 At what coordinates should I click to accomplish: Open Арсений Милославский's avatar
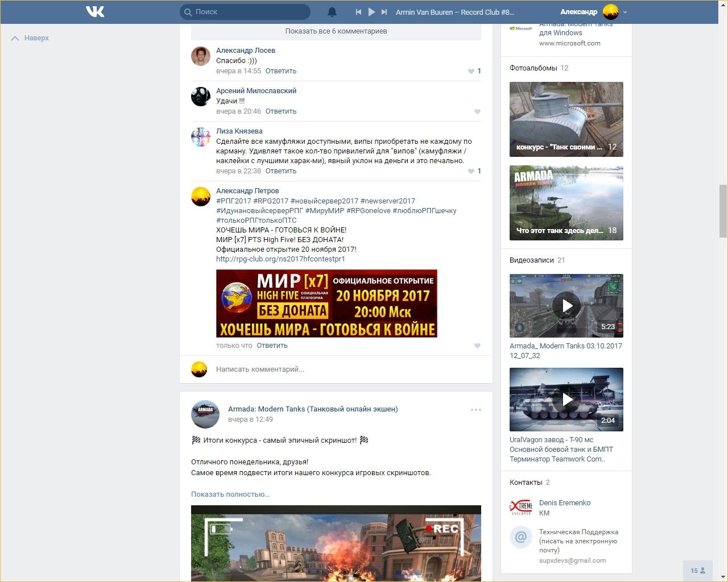click(201, 97)
